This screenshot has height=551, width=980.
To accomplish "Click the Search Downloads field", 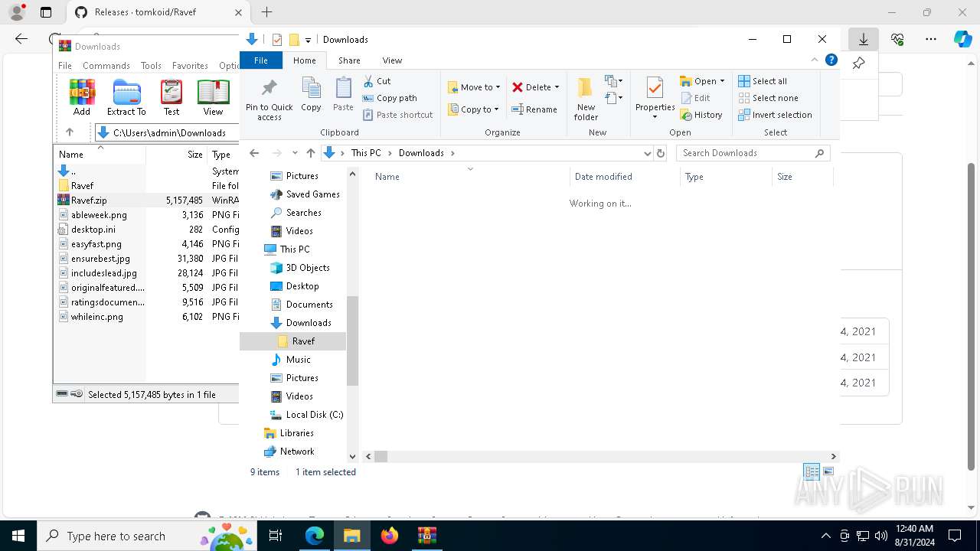I will tap(753, 153).
